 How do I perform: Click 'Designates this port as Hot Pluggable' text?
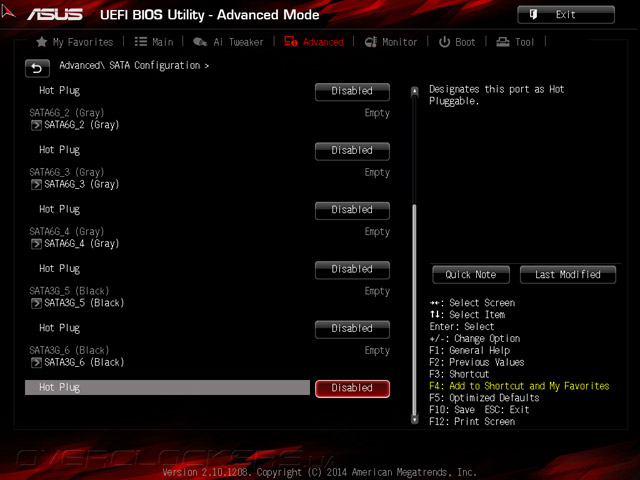[496, 95]
